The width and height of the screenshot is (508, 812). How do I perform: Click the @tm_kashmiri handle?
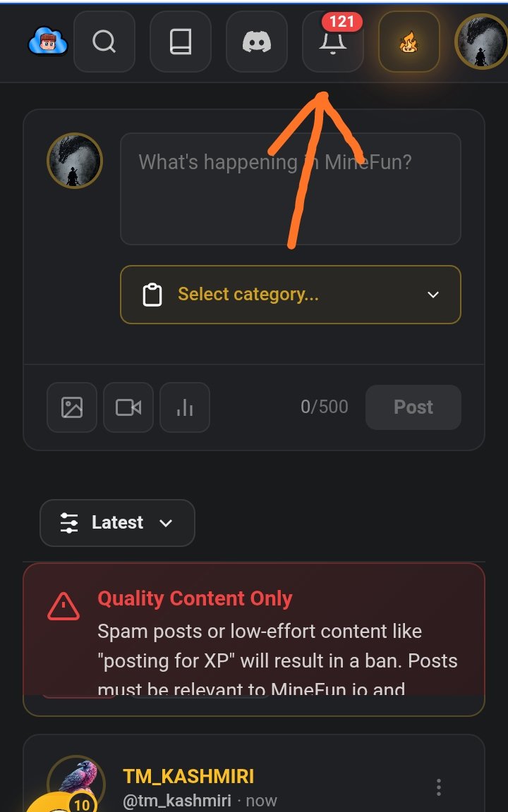pos(177,801)
